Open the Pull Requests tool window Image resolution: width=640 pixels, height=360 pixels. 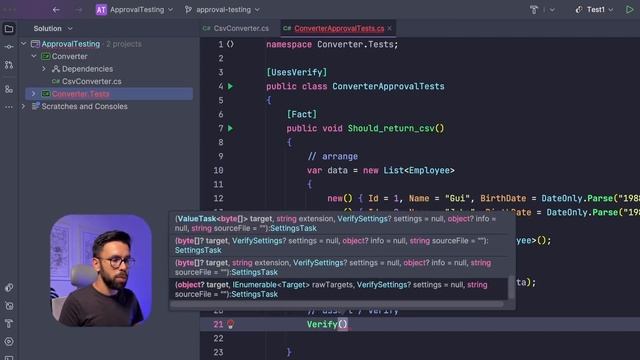[x=9, y=65]
